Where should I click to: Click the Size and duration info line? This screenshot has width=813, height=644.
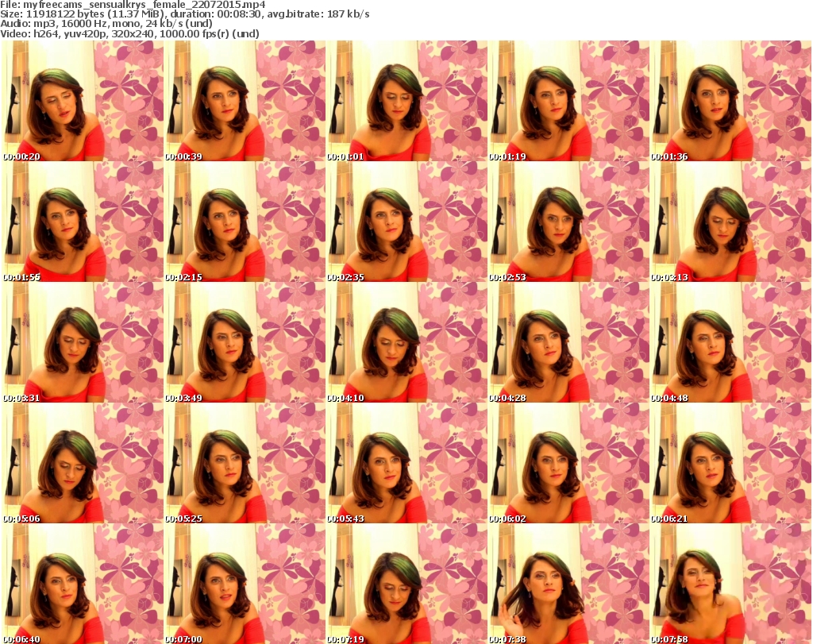(x=185, y=14)
